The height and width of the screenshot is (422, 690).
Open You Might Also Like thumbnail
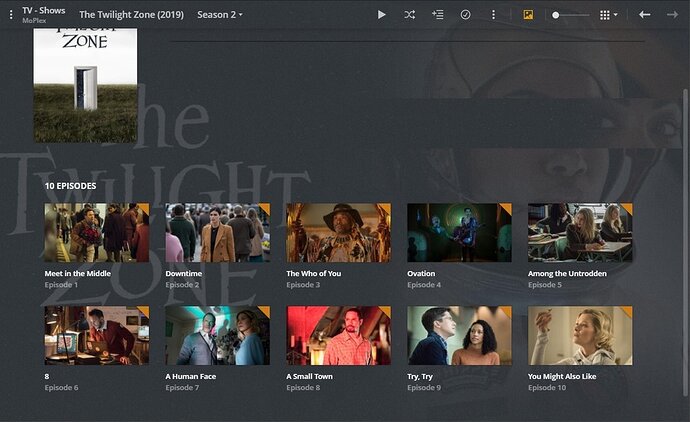580,335
